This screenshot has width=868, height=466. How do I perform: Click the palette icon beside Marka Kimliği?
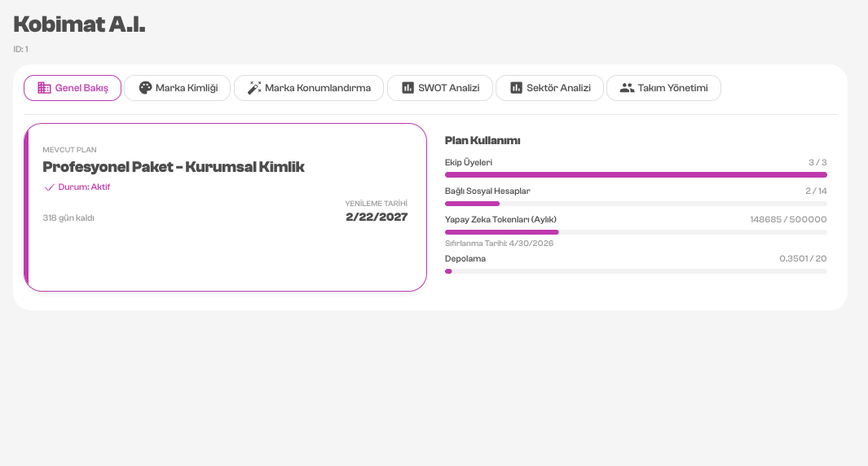[x=145, y=87]
